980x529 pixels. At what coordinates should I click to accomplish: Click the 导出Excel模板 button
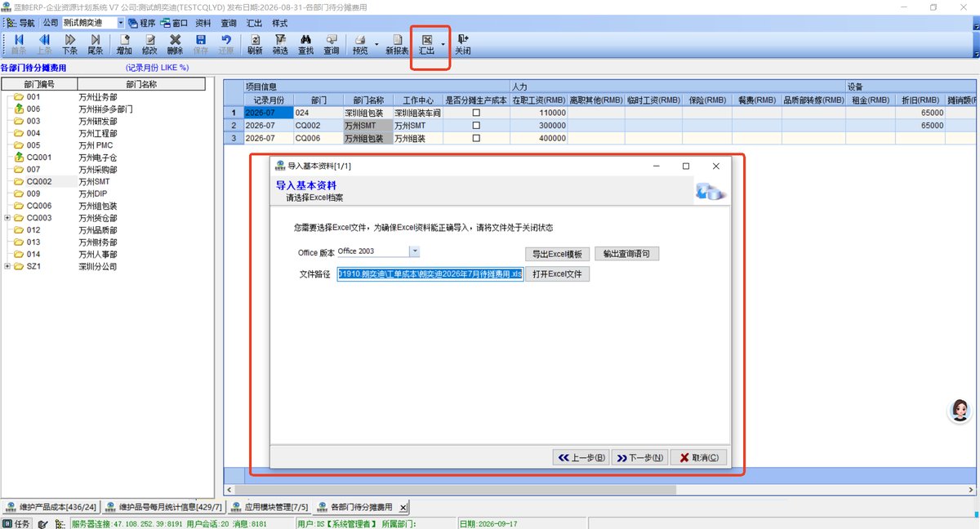(x=557, y=254)
